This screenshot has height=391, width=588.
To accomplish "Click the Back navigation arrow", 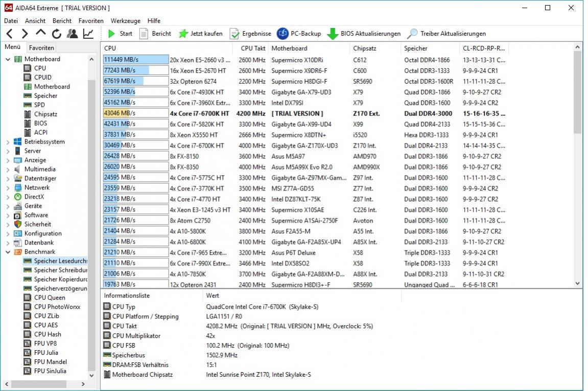I will (10, 34).
